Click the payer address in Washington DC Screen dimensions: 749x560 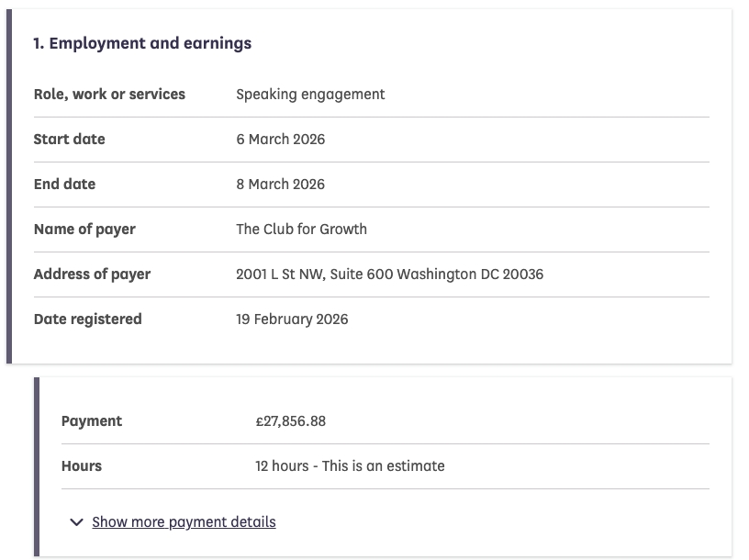coord(389,274)
